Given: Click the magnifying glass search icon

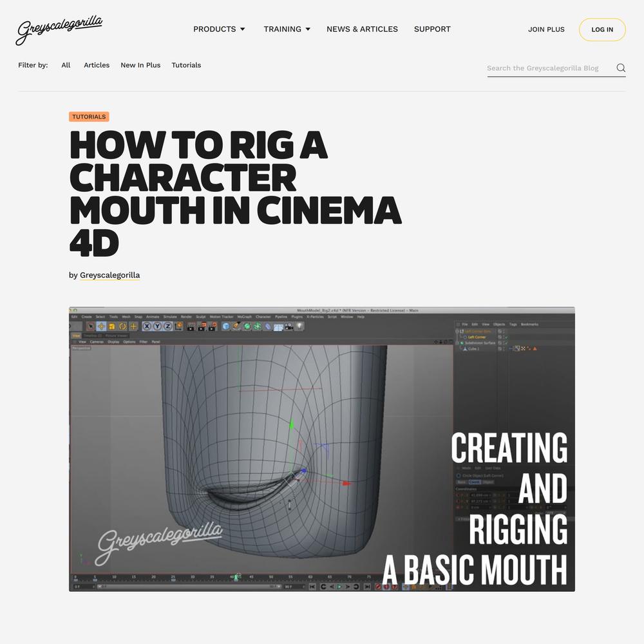Looking at the screenshot, I should (621, 68).
